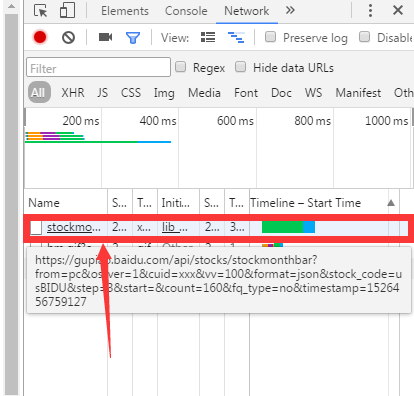Enable the Regex checkbox
Screen dimensions: 414x396
[x=181, y=67]
